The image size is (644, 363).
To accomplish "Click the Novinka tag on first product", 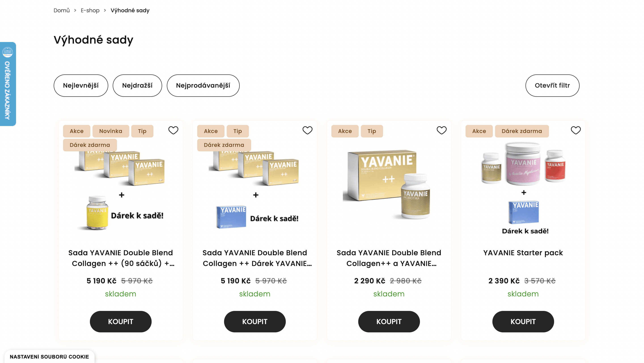I will 110,131.
